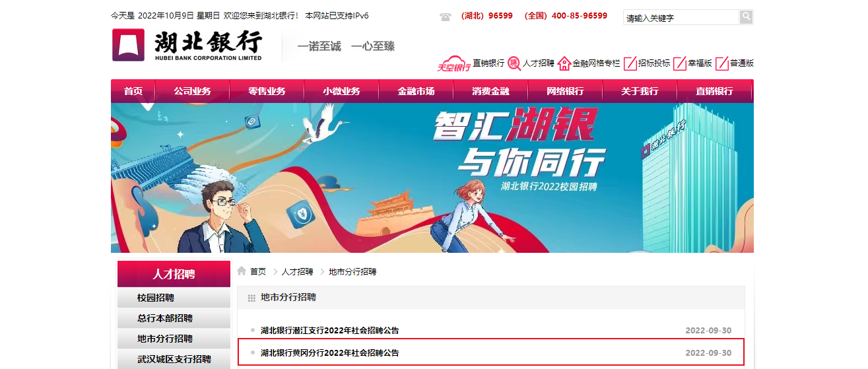Click the 2022 campus recruitment banner

pos(432,178)
